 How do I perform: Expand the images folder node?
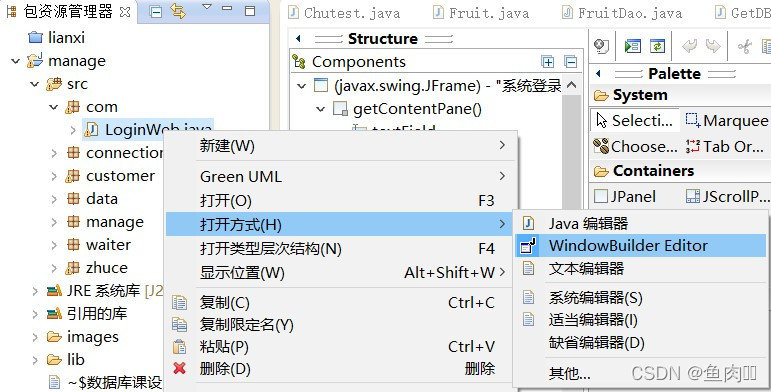coord(35,337)
